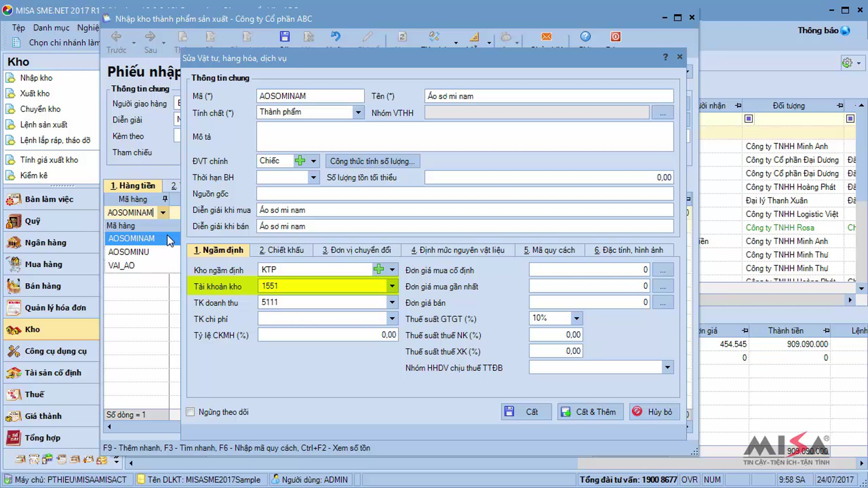Expand the Nhóm HHDV chịu thuế TTĐB dropdown

[x=667, y=367]
